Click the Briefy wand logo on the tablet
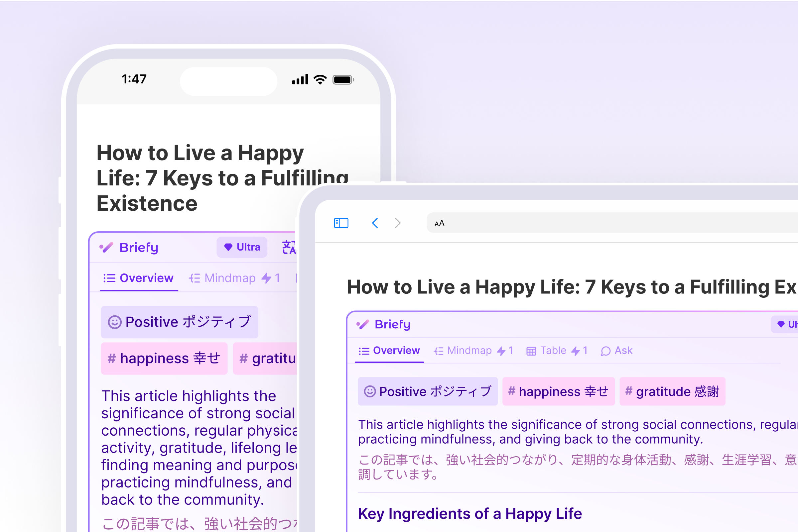Image resolution: width=798 pixels, height=532 pixels. click(x=362, y=324)
